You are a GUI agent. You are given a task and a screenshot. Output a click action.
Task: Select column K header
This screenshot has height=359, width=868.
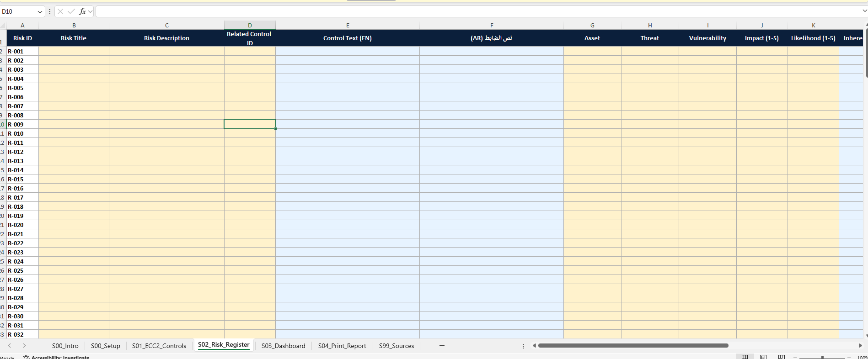tap(813, 26)
